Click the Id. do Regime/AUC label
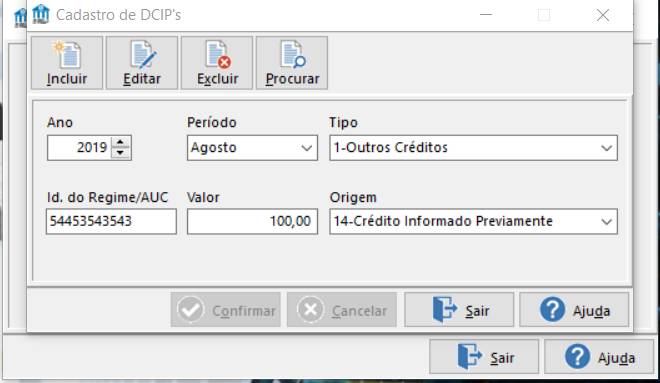This screenshot has width=660, height=383. tap(107, 197)
